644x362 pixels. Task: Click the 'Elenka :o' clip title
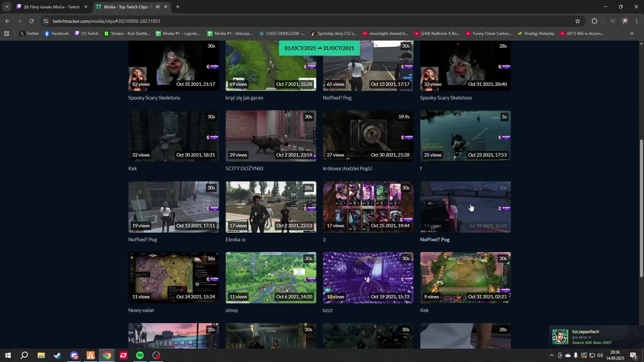point(235,239)
